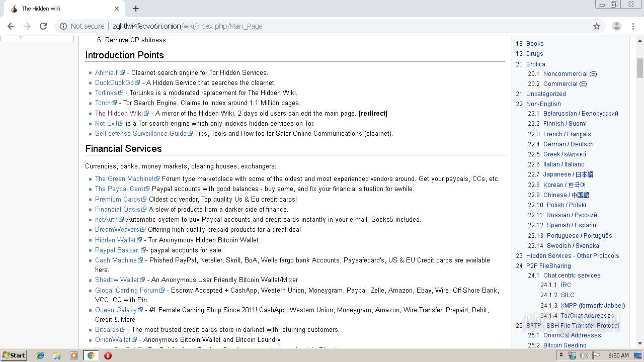Jump to Non-English contents entry

[543, 104]
